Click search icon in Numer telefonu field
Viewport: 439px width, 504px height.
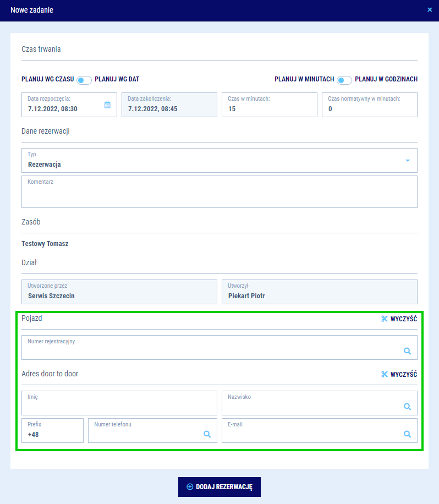coord(207,434)
